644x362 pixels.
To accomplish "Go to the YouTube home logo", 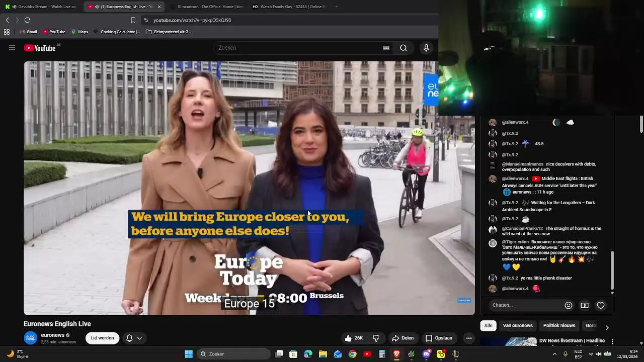I will click(x=40, y=48).
